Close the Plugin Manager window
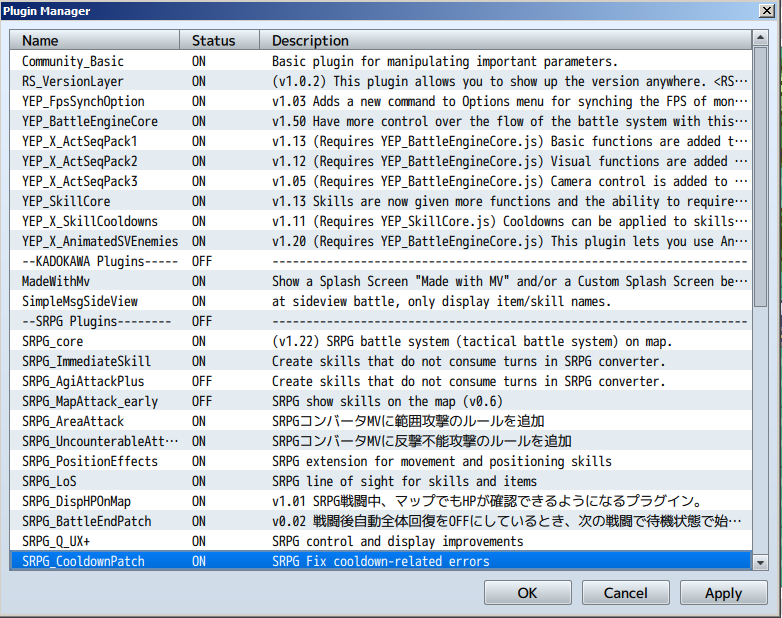 [x=767, y=10]
